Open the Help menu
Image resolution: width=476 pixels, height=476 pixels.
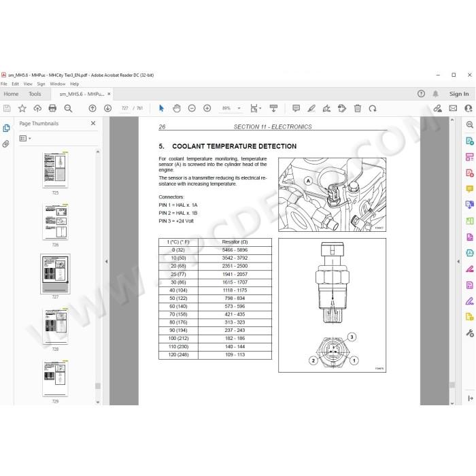(74, 84)
